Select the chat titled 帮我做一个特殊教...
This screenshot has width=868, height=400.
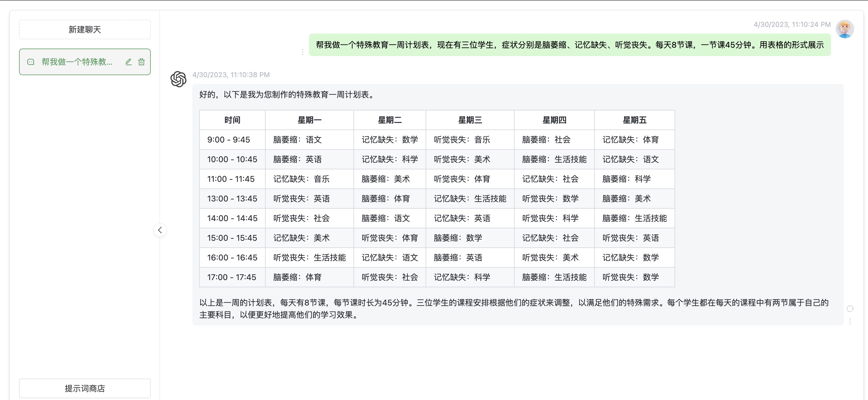pos(77,62)
